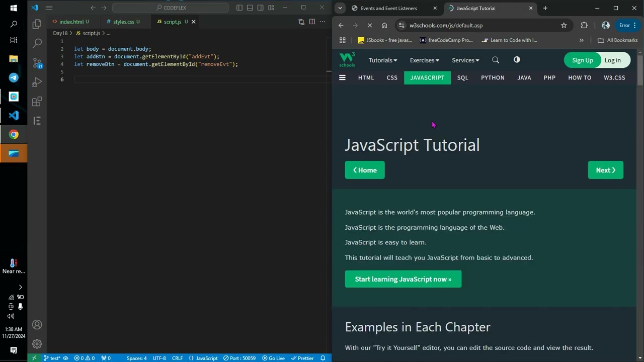Expand the W3Schools Tutorials dropdown
Screen dimensions: 644x362
[382, 60]
